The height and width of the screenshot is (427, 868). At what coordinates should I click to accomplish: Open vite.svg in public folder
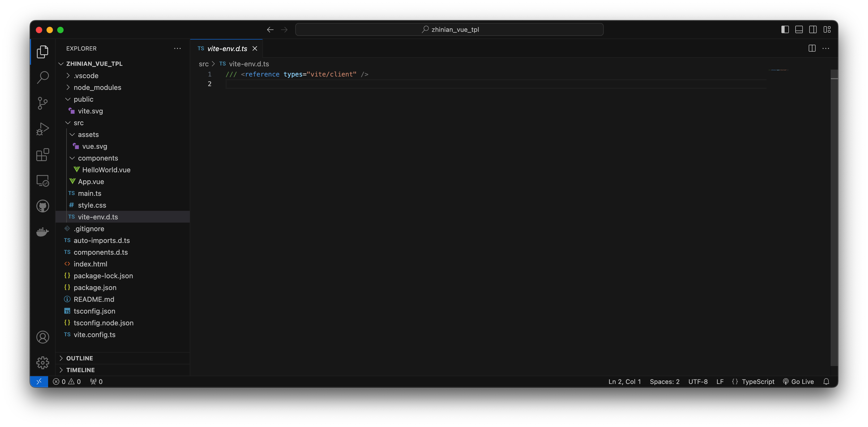tap(123, 111)
